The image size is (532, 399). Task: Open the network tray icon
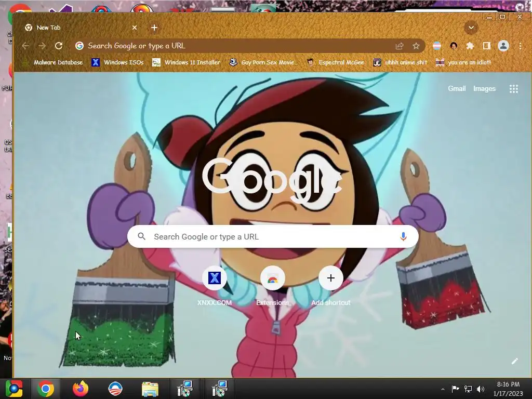click(468, 389)
